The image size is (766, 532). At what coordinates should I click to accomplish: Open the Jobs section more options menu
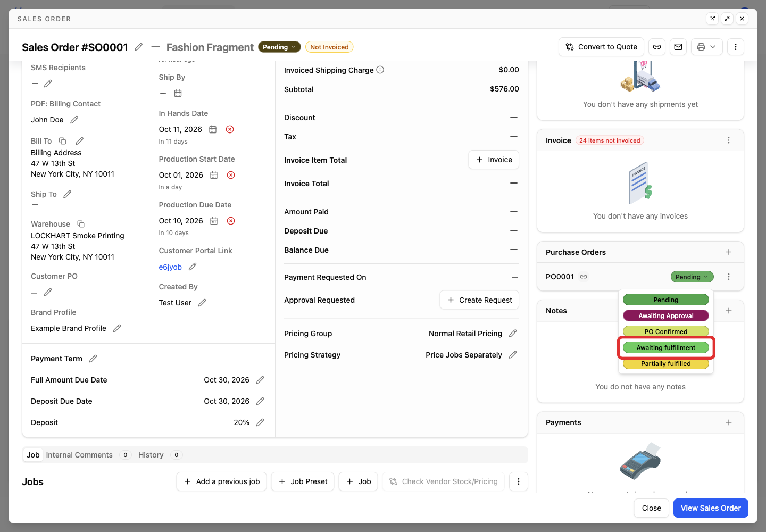pos(519,481)
